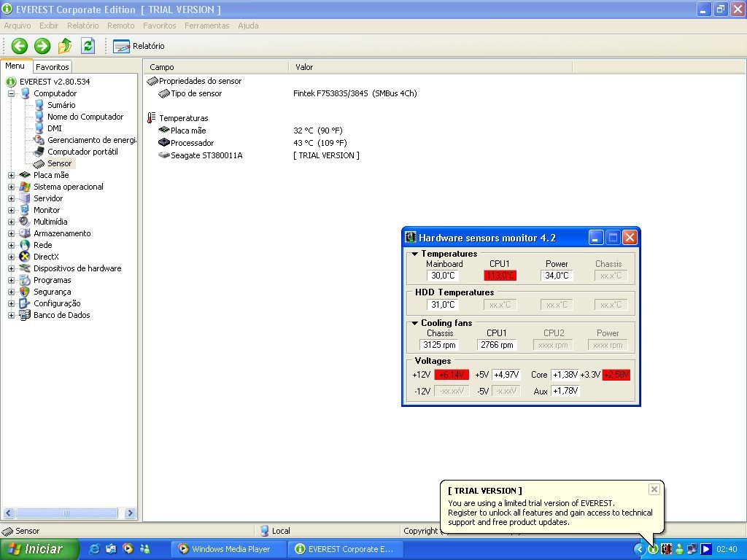Collapse the Temperatures section triangle

[x=414, y=254]
